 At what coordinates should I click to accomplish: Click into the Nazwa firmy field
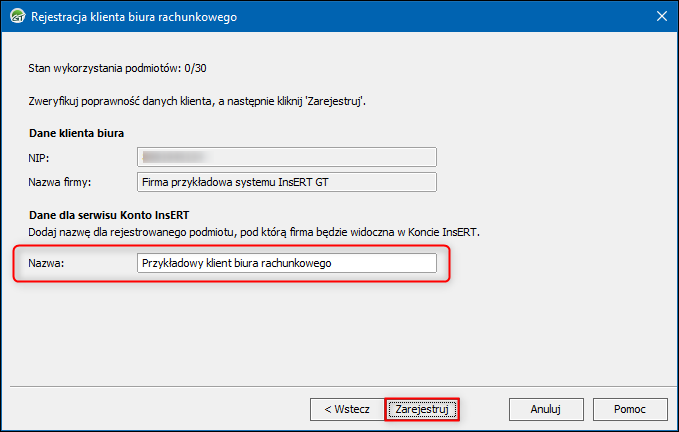[x=287, y=182]
